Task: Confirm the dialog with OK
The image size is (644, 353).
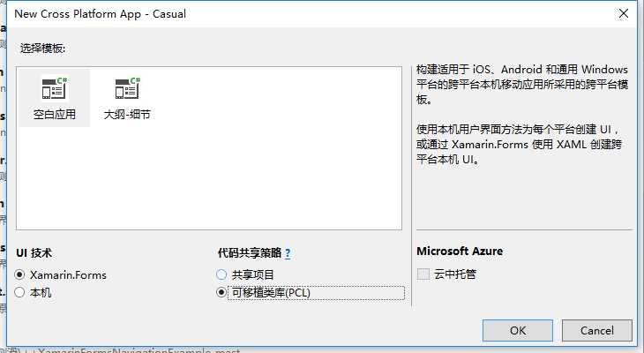Action: [518, 330]
